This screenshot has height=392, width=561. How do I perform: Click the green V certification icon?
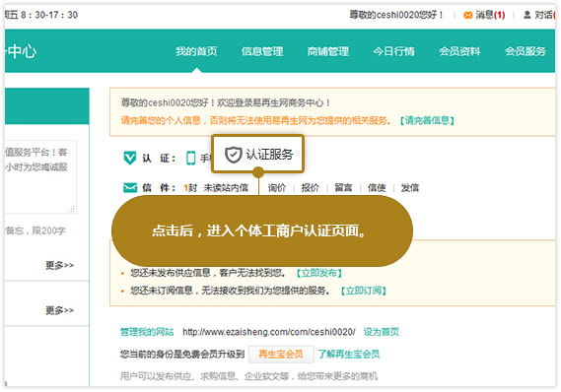tap(130, 158)
